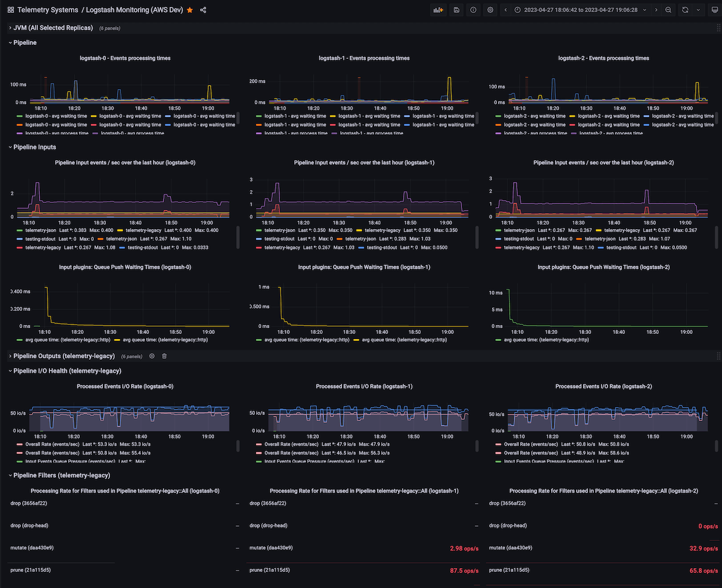The image size is (722, 588).
Task: Open panel menu of logstash-1 Events processing times
Action: [x=364, y=58]
